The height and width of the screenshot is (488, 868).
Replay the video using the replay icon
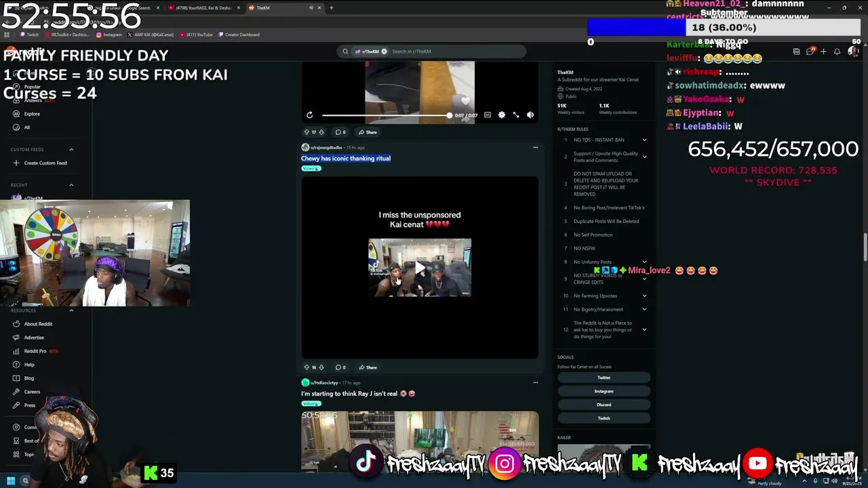click(309, 115)
